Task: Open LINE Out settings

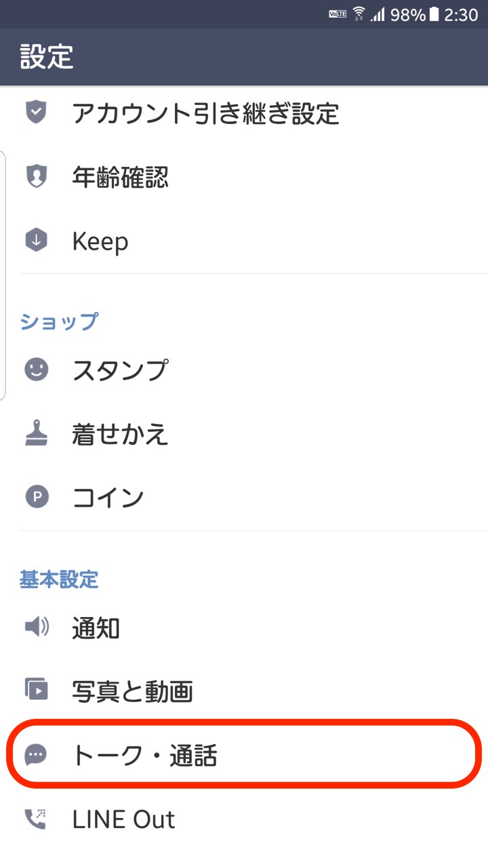Action: (124, 819)
